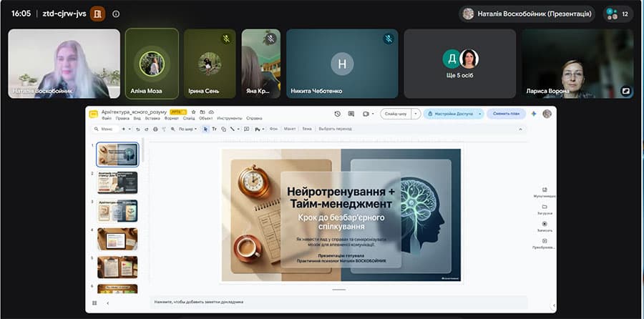Open the Правка menu
The image size is (644, 319).
coord(122,118)
